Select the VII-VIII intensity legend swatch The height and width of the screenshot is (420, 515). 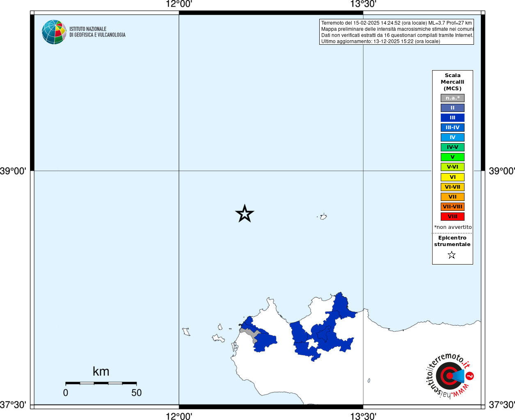click(x=453, y=207)
